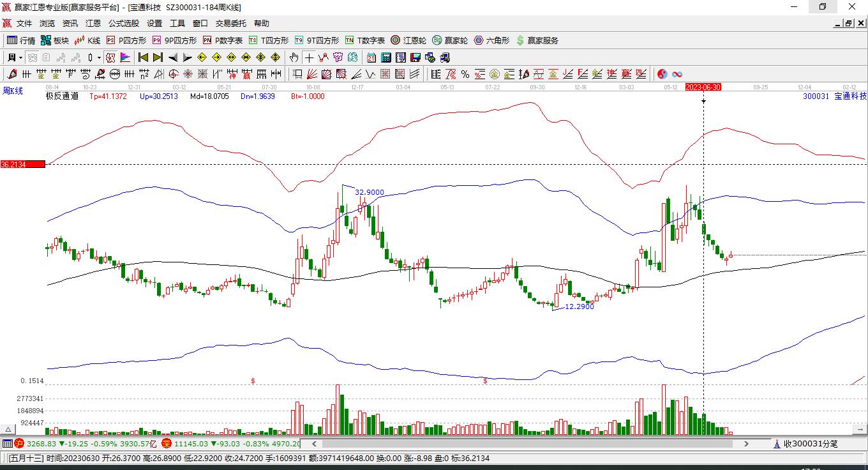Screen dimensions: 868x470
Task: Click the candlestick chart type icon
Action: tap(91, 57)
